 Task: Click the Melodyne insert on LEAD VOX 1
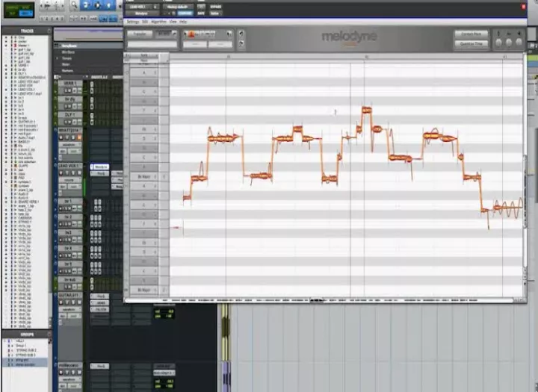point(100,167)
